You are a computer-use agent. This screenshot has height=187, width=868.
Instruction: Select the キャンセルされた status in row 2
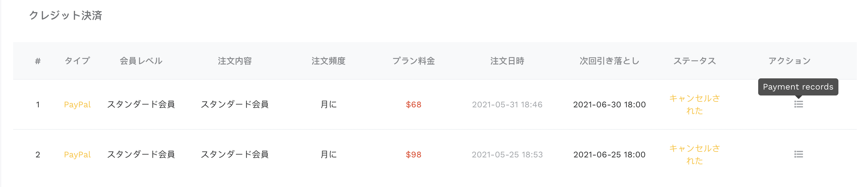pos(694,154)
